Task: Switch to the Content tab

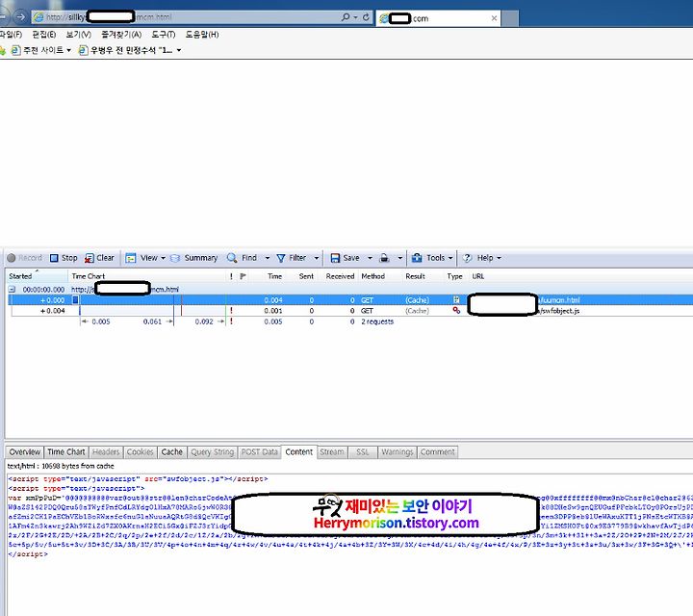Action: click(298, 452)
